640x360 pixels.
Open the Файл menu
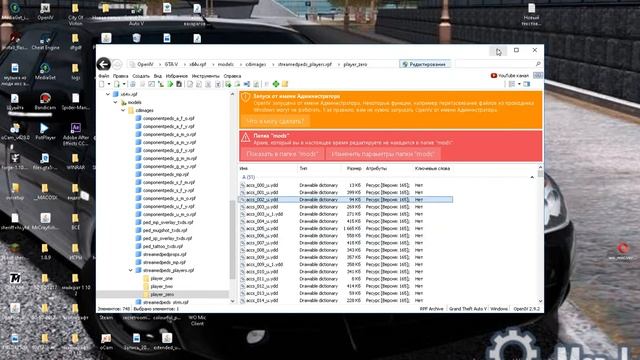tap(104, 76)
